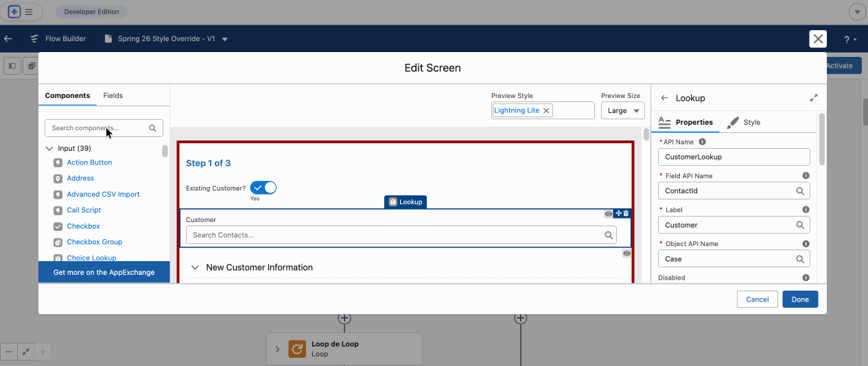Click the Advanced CSV Import link

click(103, 195)
